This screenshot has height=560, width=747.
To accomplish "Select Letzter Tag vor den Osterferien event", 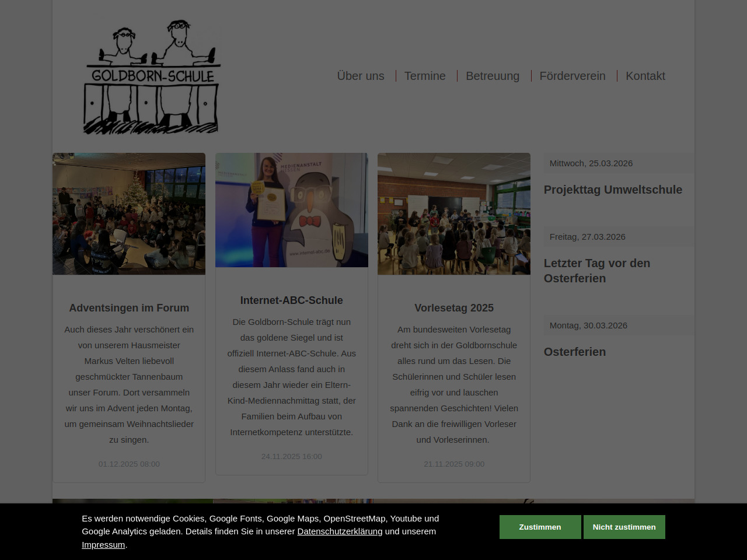I will coord(597,271).
